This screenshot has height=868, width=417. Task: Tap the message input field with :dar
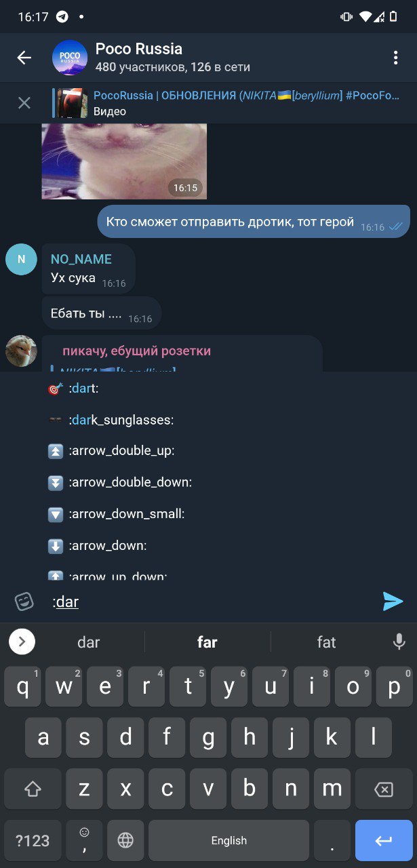pyautogui.click(x=212, y=601)
